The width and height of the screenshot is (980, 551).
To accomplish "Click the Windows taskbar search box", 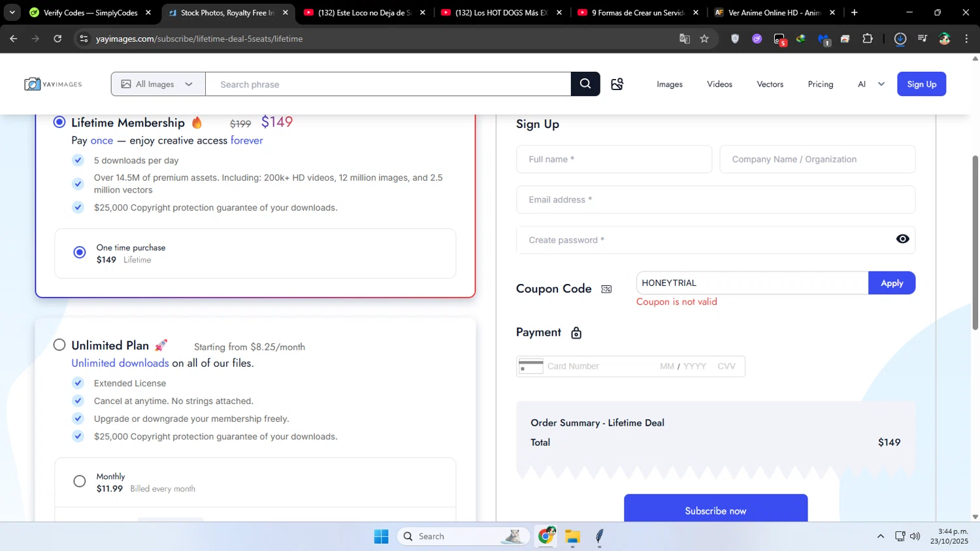I will (463, 536).
